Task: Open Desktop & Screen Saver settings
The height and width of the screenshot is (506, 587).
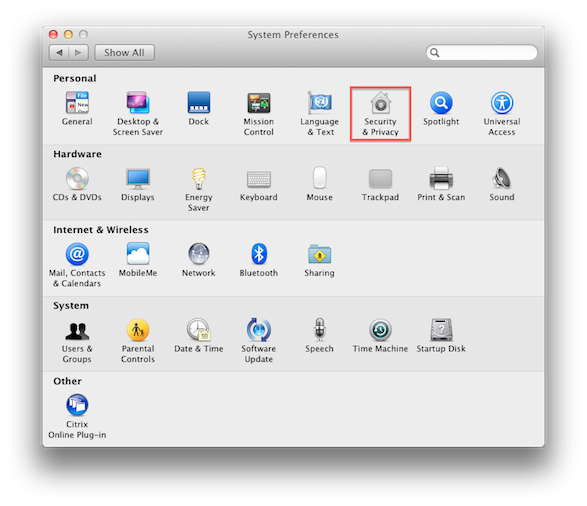Action: (138, 114)
